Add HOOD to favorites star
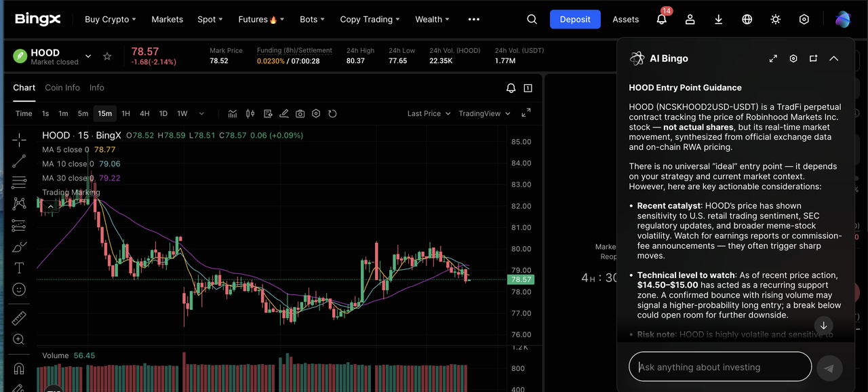The height and width of the screenshot is (392, 868). tap(107, 56)
